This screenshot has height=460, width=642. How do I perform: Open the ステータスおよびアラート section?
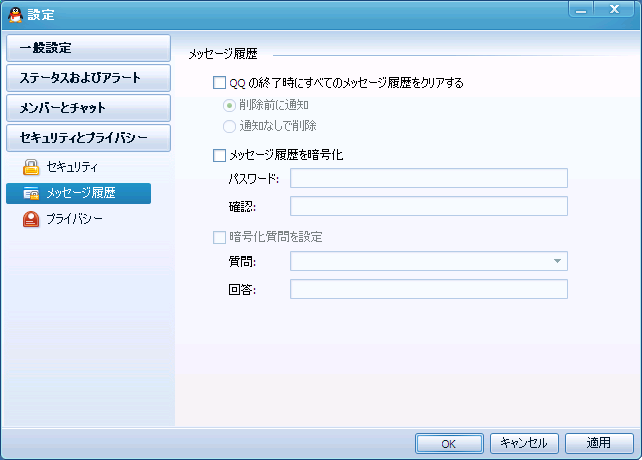(x=88, y=78)
